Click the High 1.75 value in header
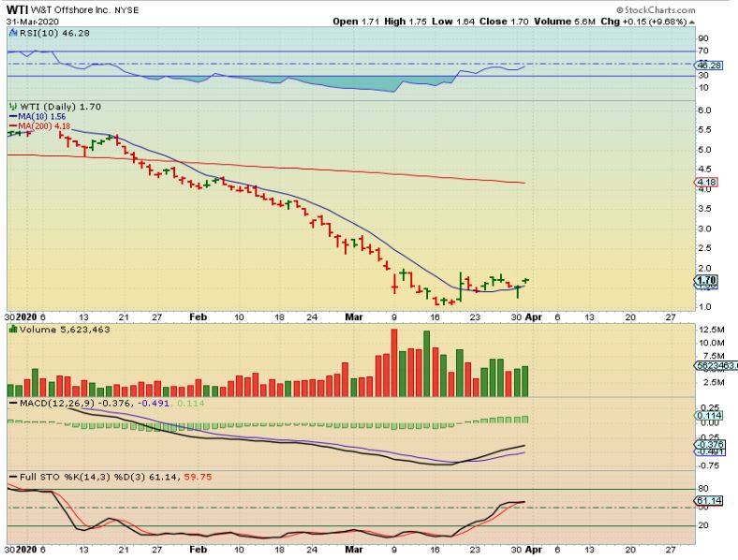Viewport: 738px width, 560px height. [x=406, y=22]
